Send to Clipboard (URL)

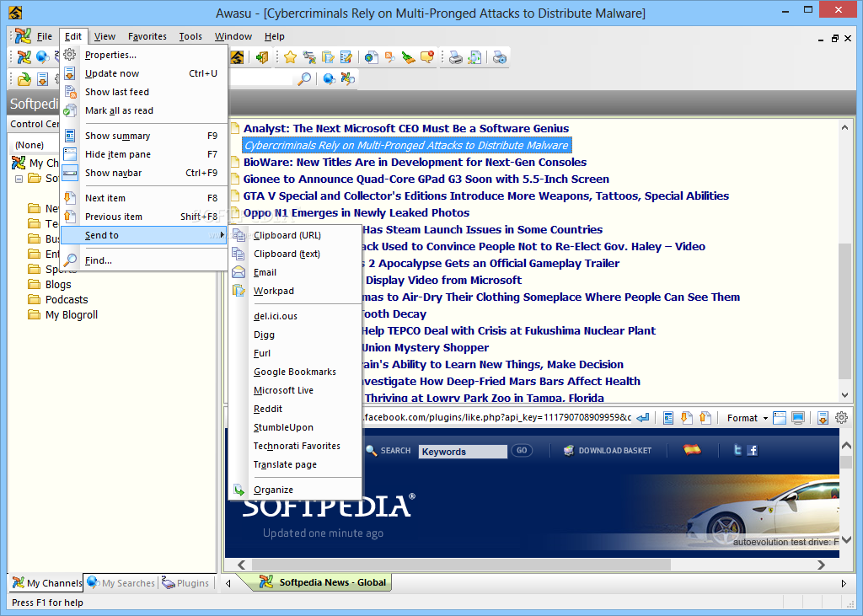pos(295,235)
